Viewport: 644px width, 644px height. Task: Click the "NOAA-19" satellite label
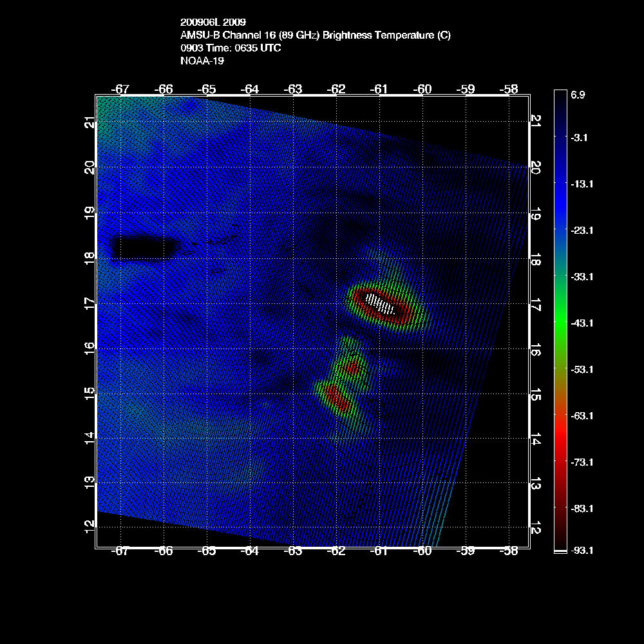[202, 61]
